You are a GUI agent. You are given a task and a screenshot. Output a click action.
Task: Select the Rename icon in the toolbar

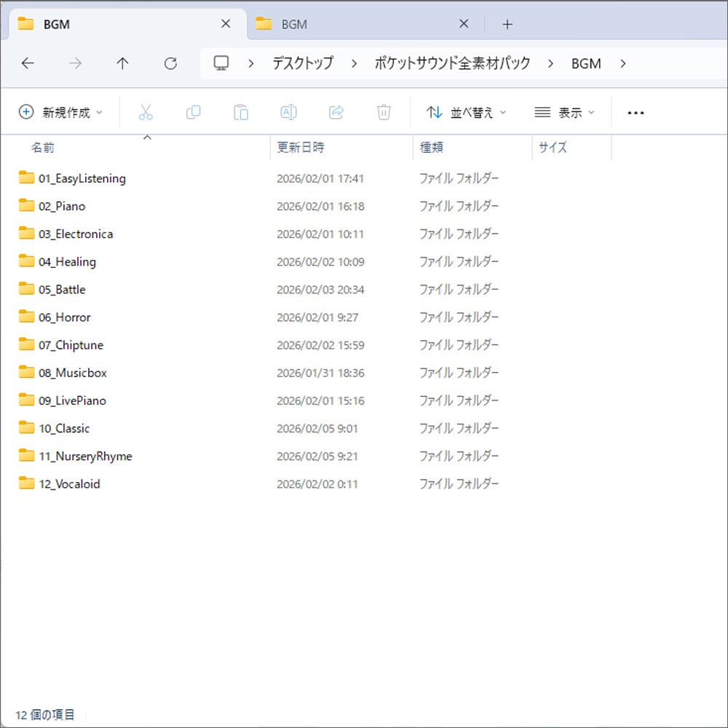pyautogui.click(x=288, y=112)
